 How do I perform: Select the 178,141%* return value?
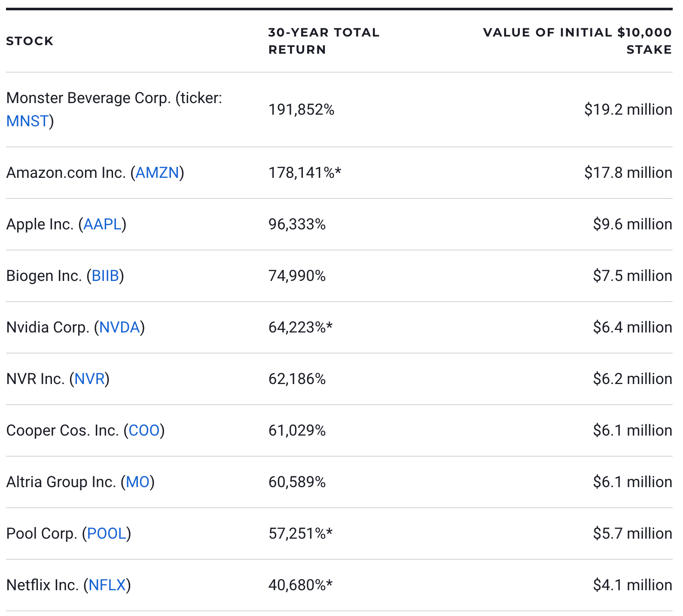pos(305,173)
